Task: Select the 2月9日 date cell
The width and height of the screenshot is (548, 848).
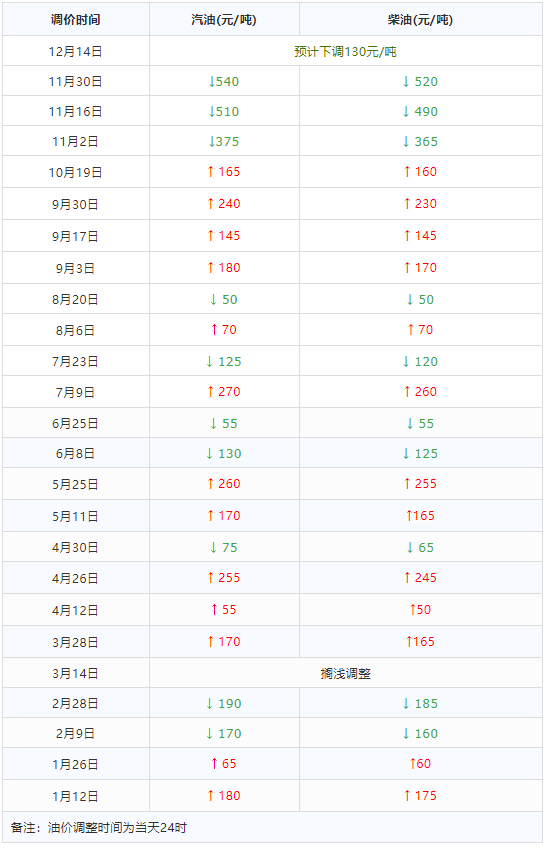Action: point(76,734)
